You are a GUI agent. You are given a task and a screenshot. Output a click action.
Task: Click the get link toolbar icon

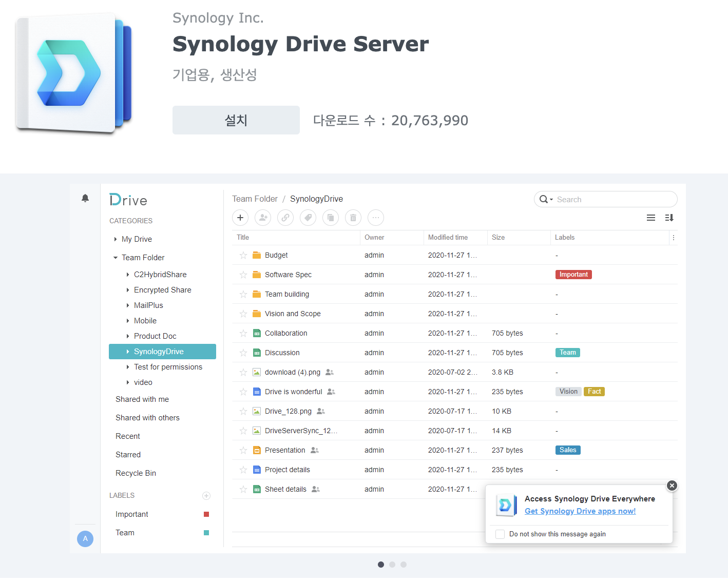(285, 218)
